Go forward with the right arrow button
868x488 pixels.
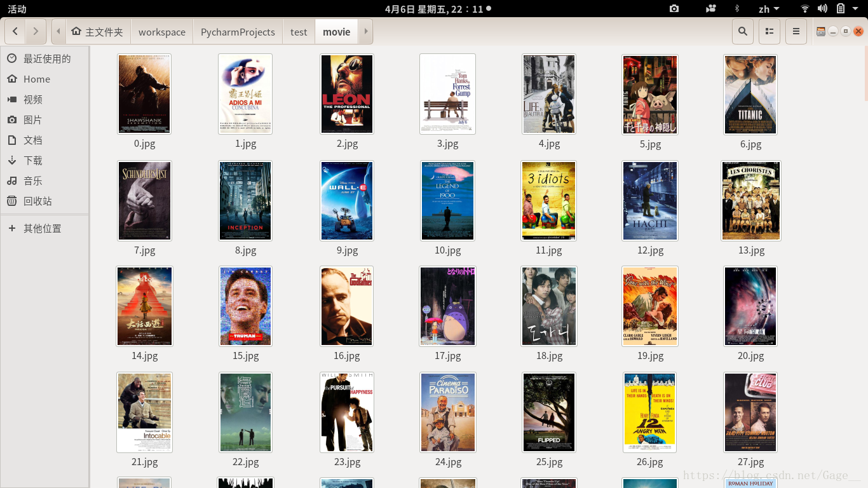36,32
